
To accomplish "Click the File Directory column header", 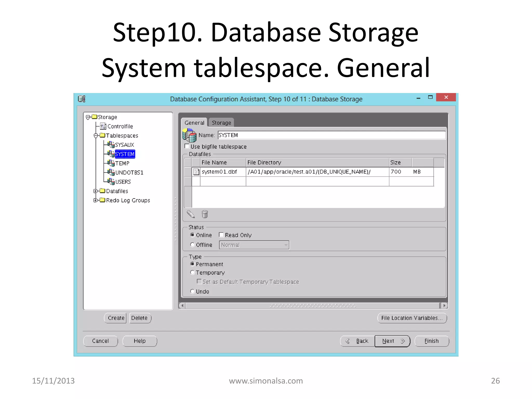I will 317,162.
